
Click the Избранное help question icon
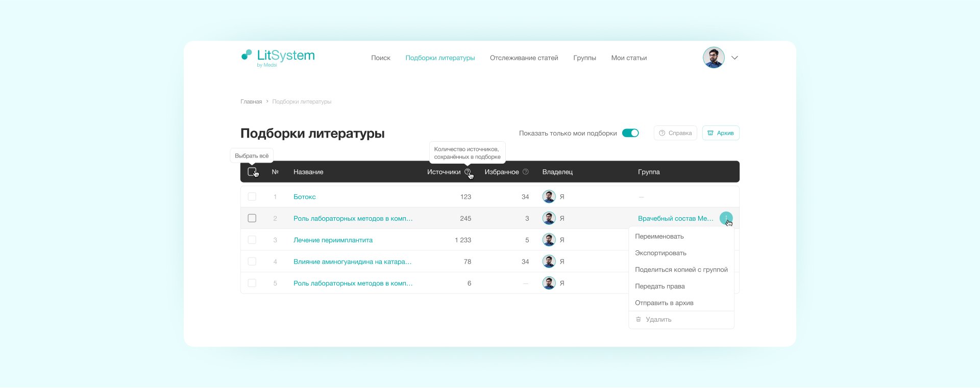526,172
